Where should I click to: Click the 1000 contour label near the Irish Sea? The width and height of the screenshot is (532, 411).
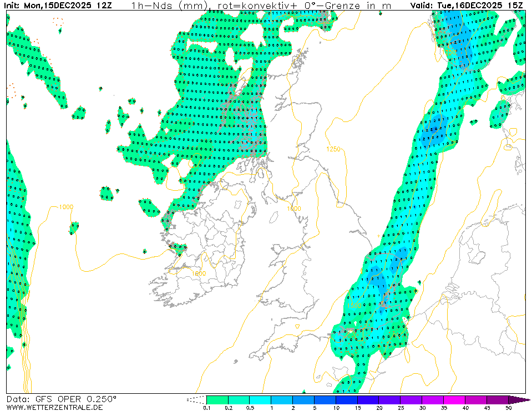(294, 208)
